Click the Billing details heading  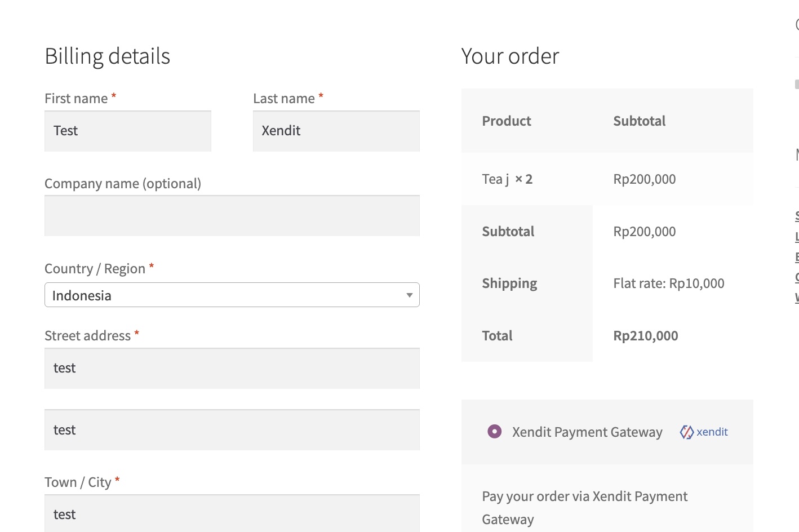coord(107,56)
